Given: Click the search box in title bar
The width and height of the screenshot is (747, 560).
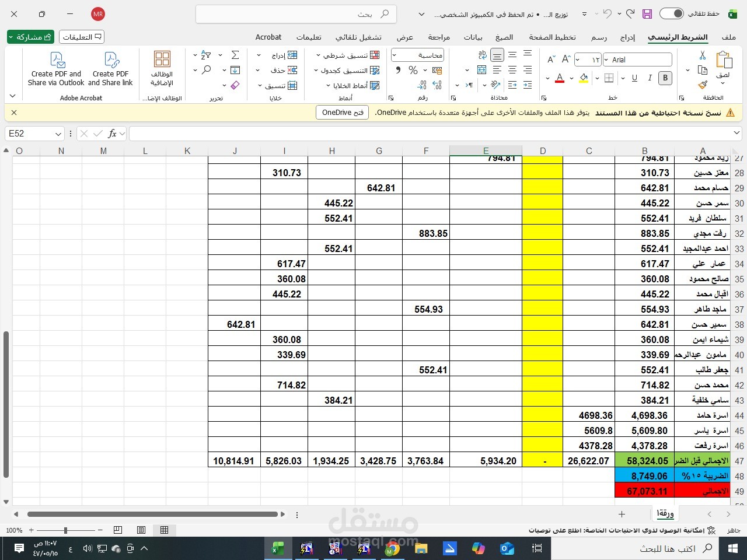Looking at the screenshot, I should 296,14.
